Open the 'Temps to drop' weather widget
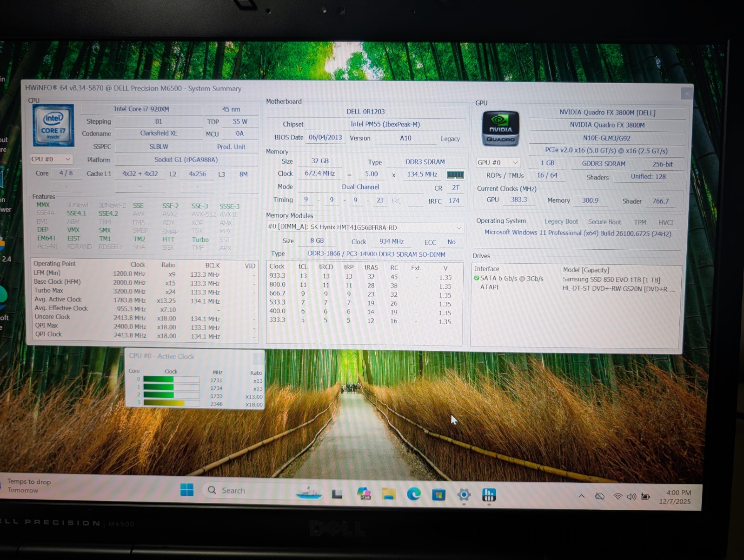The width and height of the screenshot is (744, 560). click(x=29, y=486)
